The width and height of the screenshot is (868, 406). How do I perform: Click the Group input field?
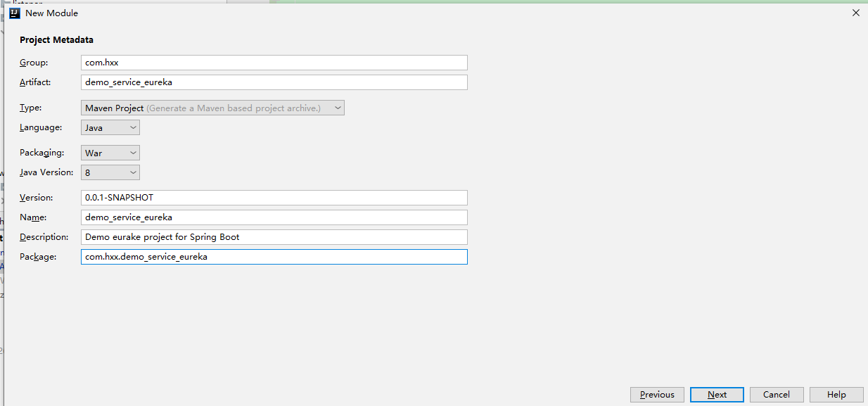tap(274, 63)
